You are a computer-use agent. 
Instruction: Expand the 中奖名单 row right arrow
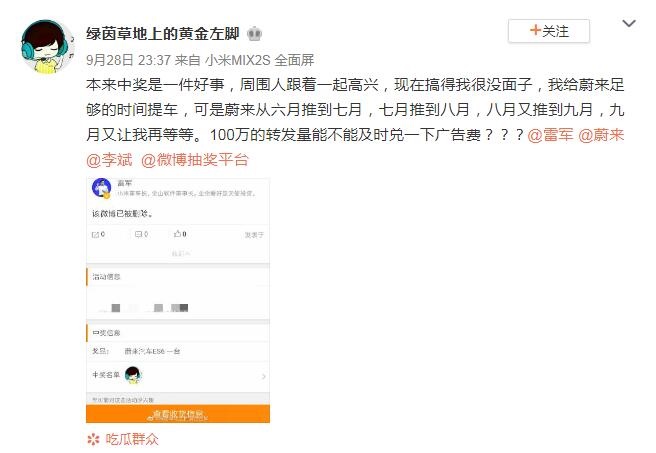coord(264,376)
